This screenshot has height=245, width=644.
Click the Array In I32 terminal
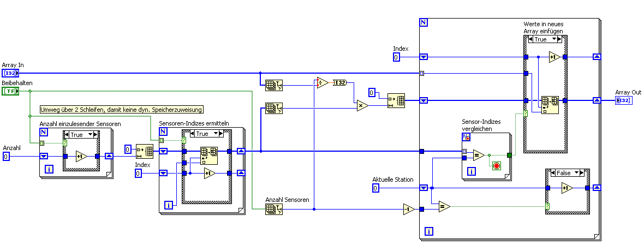[10, 73]
